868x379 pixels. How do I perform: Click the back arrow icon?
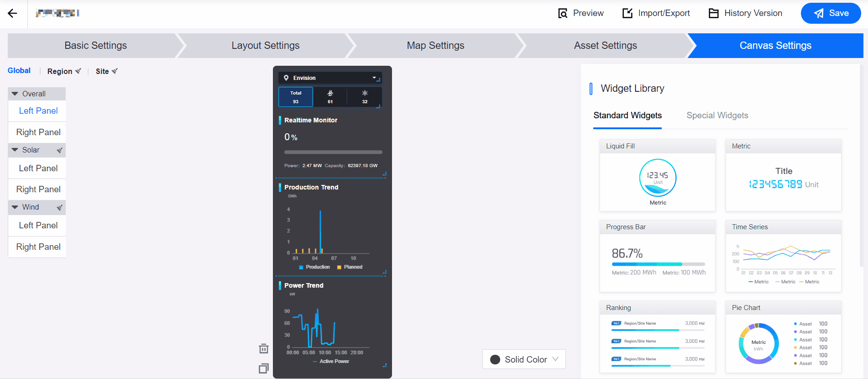(12, 13)
